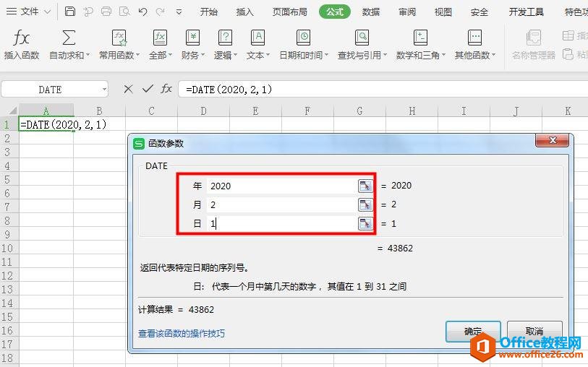The width and height of the screenshot is (588, 367).
Task: Switch to the 页面布局 tab
Action: point(289,12)
